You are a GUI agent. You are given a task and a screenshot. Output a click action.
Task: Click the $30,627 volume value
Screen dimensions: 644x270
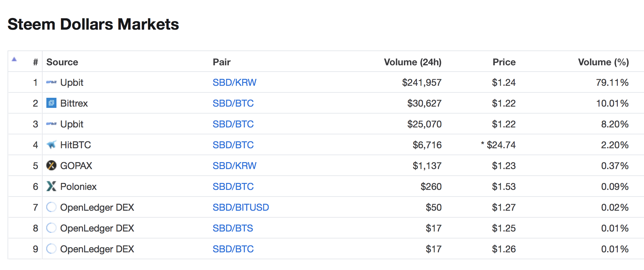(x=424, y=103)
